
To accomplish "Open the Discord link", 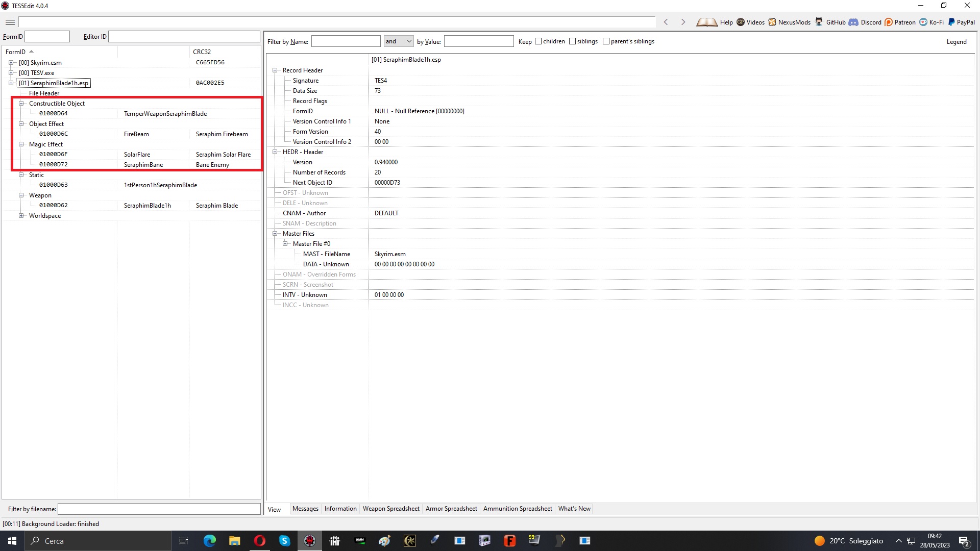I will click(865, 22).
